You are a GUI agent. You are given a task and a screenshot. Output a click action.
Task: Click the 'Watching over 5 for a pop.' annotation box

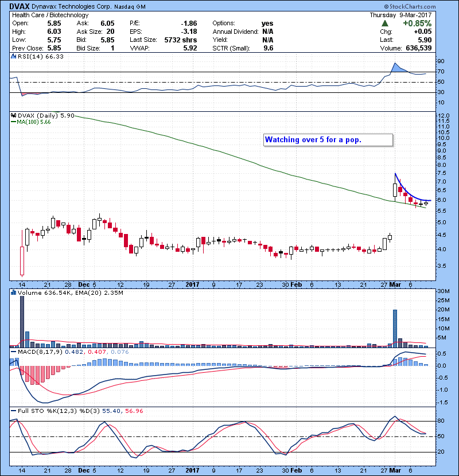coord(328,140)
